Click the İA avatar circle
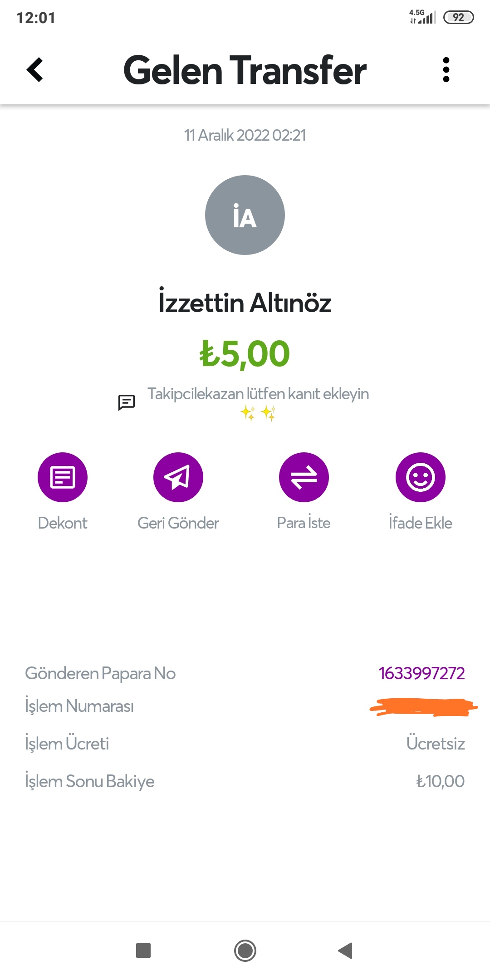The height and width of the screenshot is (980, 490). pyautogui.click(x=245, y=215)
